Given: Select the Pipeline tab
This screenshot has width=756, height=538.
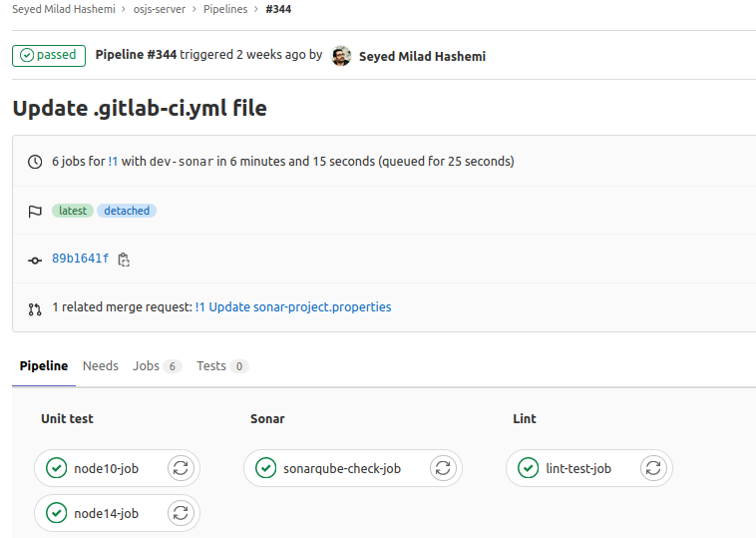Looking at the screenshot, I should pos(44,366).
